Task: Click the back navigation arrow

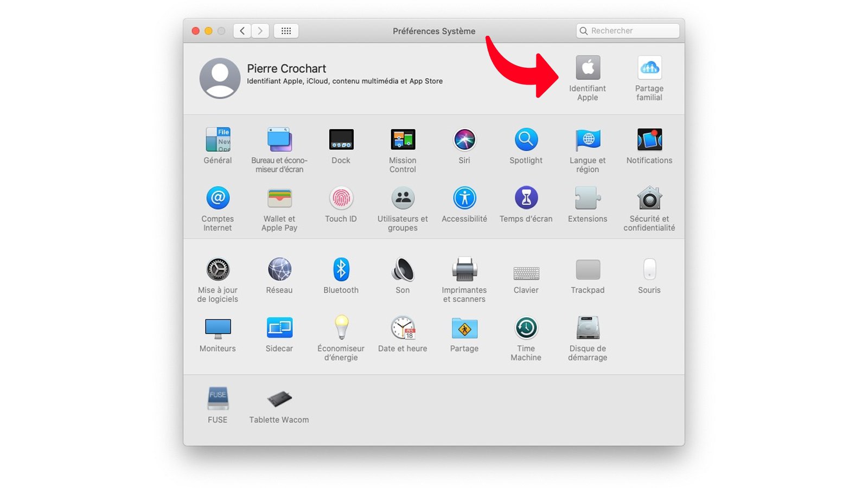Action: click(x=242, y=31)
